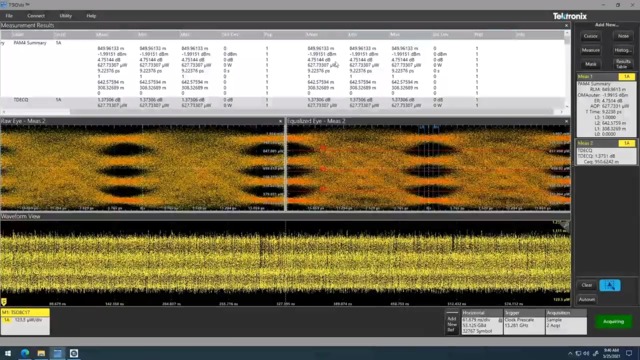Viewport: 640px width, 360px height.
Task: Open the Results Table
Action: pos(623,64)
